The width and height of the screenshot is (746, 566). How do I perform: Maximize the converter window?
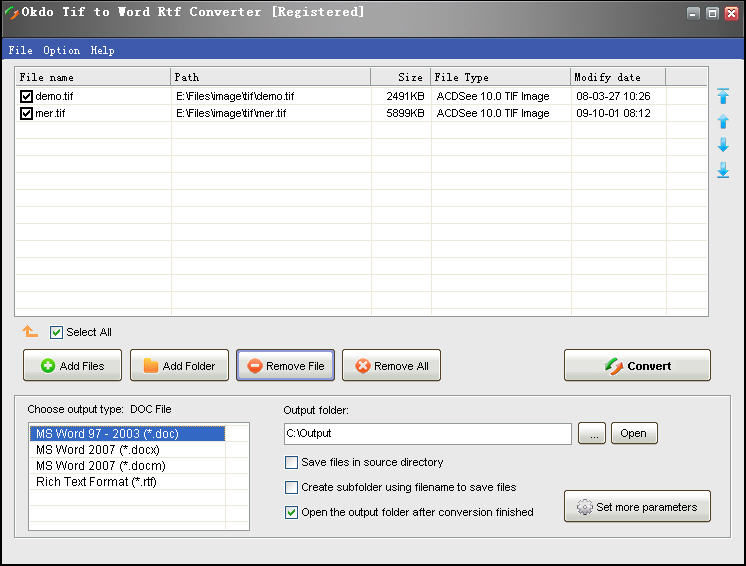coord(712,13)
